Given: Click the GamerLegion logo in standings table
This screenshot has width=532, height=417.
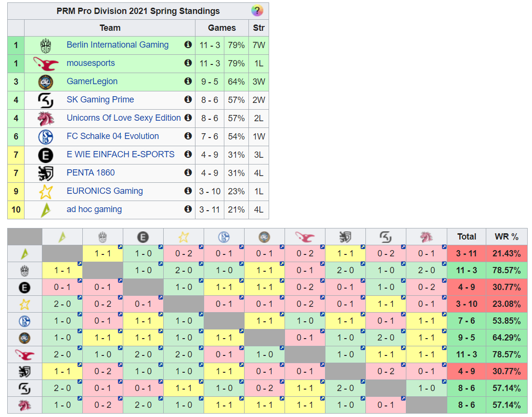Looking at the screenshot, I should pos(46,82).
